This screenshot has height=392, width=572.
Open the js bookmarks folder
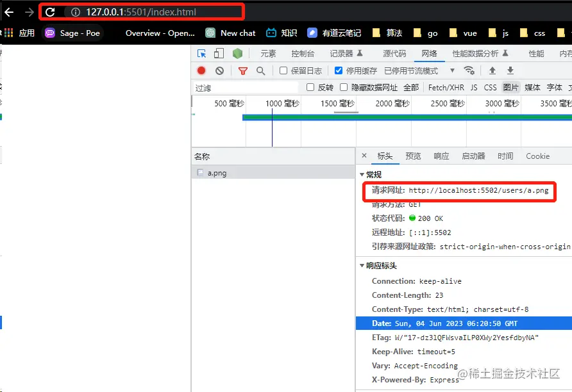[x=498, y=33]
